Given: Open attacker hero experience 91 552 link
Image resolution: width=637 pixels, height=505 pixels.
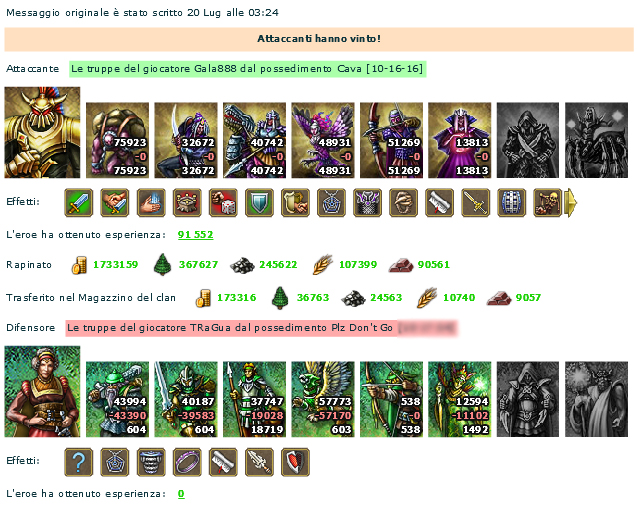Looking at the screenshot, I should pos(195,235).
